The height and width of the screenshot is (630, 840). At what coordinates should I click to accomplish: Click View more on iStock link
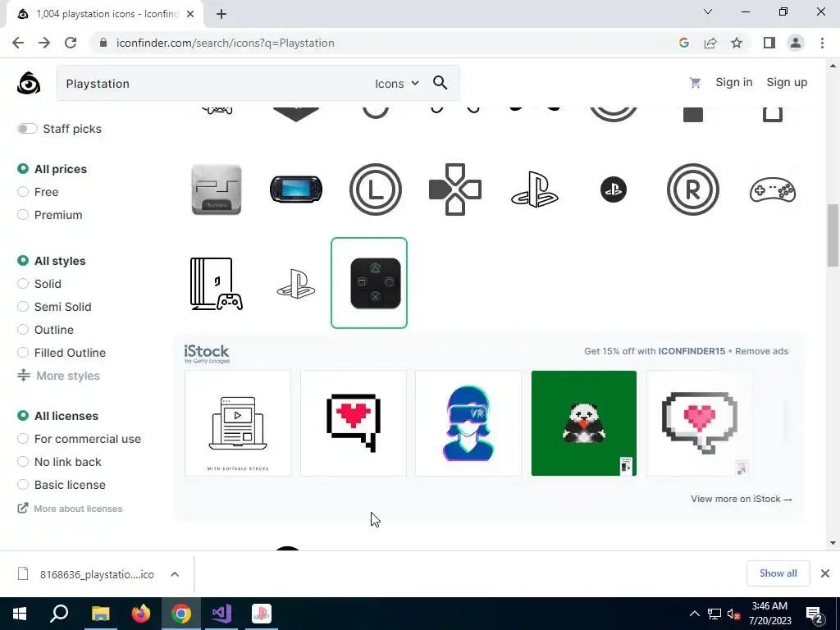point(742,499)
